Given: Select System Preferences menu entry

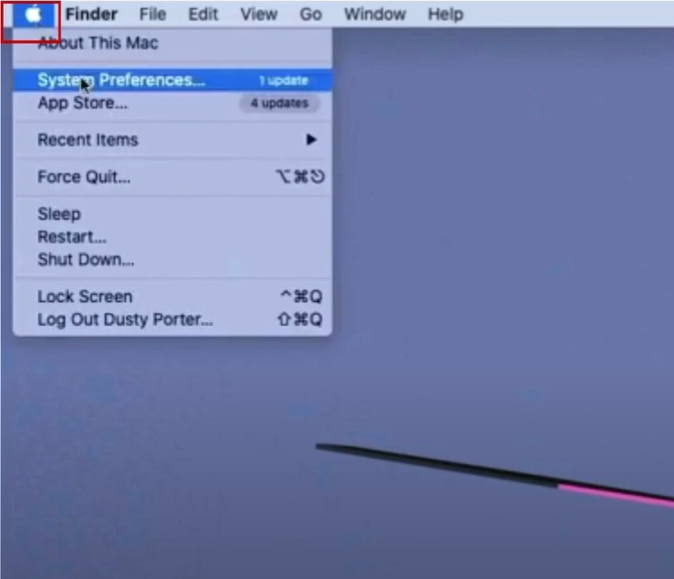Looking at the screenshot, I should click(172, 80).
